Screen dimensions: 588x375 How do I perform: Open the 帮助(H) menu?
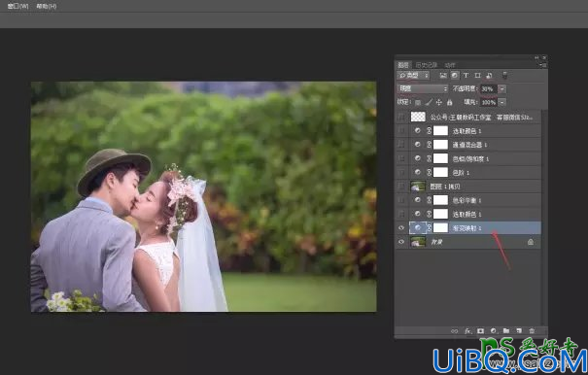[47, 7]
